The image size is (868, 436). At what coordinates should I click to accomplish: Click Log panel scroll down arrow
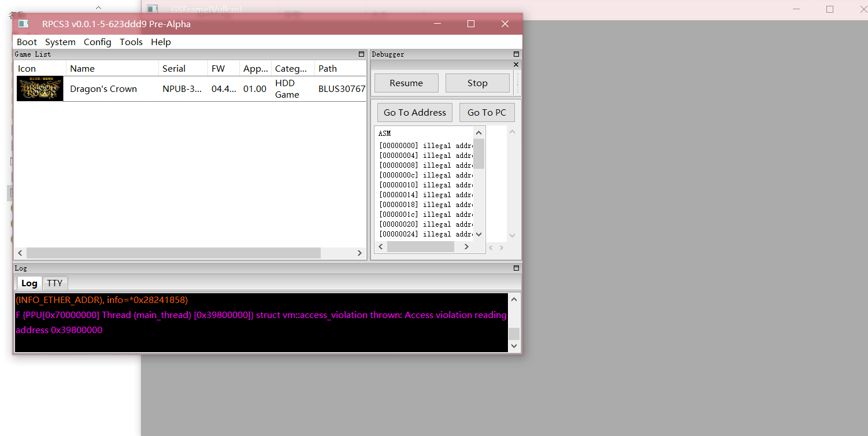pyautogui.click(x=514, y=345)
